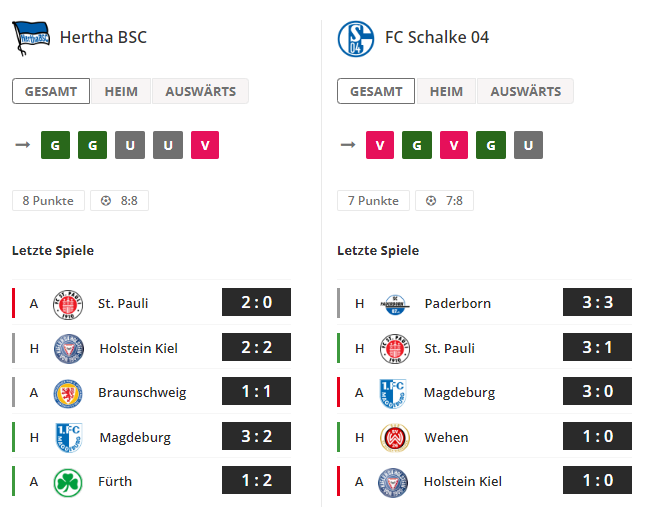Open the 2:0 St. Pauli result

pos(256,302)
